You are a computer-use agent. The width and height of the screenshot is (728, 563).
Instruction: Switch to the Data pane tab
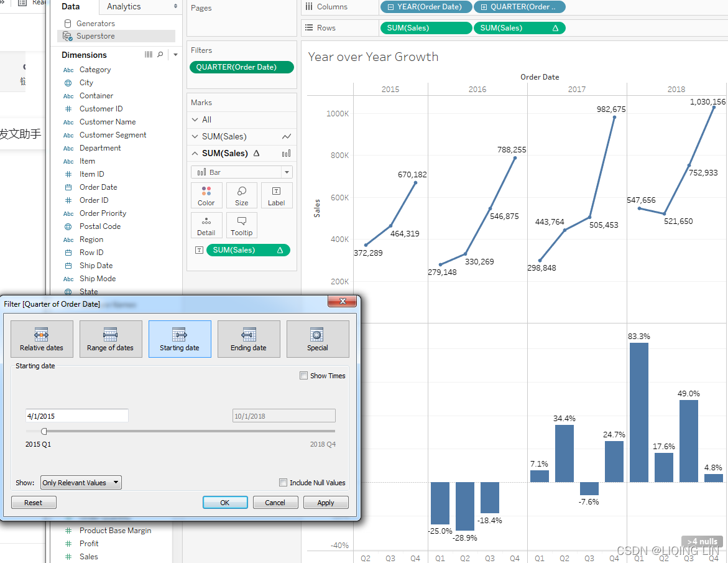tap(71, 6)
